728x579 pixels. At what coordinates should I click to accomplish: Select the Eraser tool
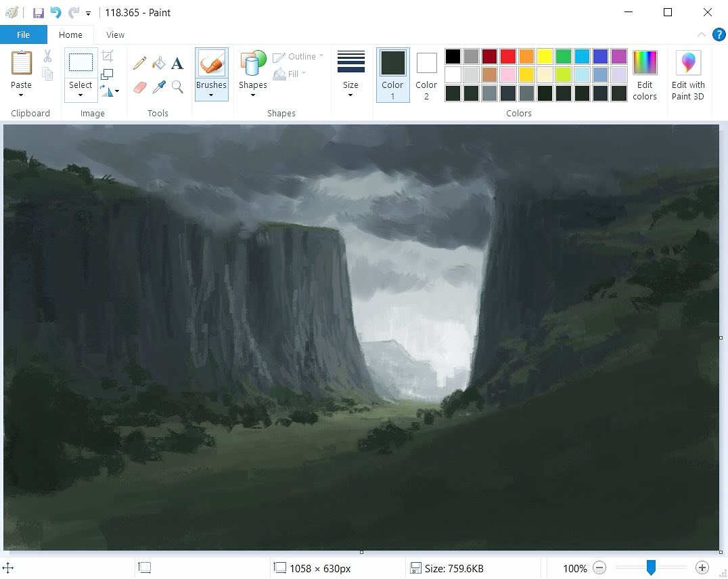coord(139,87)
